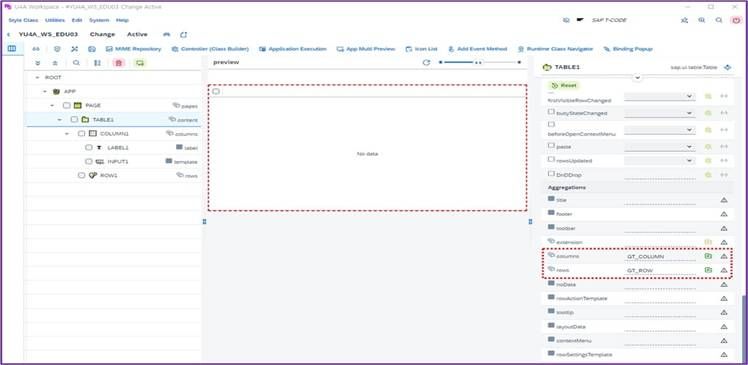Click the GT_COLUMN binding field
This screenshot has height=365, width=748.
coord(661,257)
